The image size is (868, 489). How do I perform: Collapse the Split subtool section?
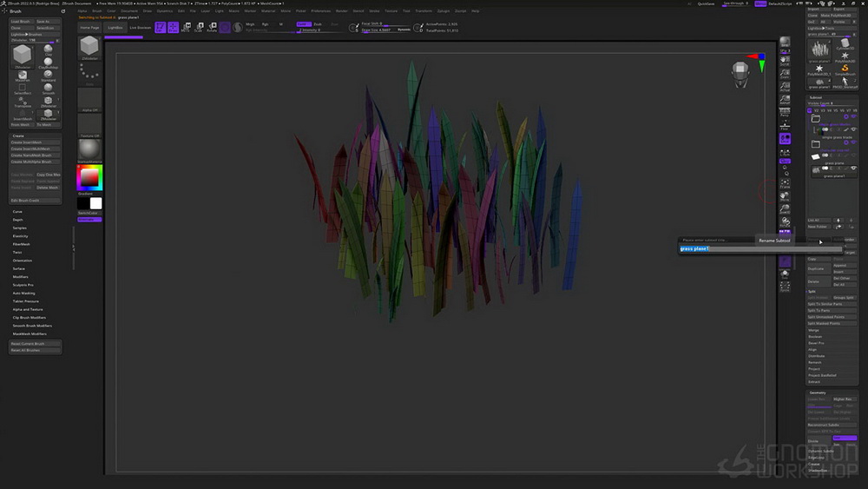coord(812,291)
